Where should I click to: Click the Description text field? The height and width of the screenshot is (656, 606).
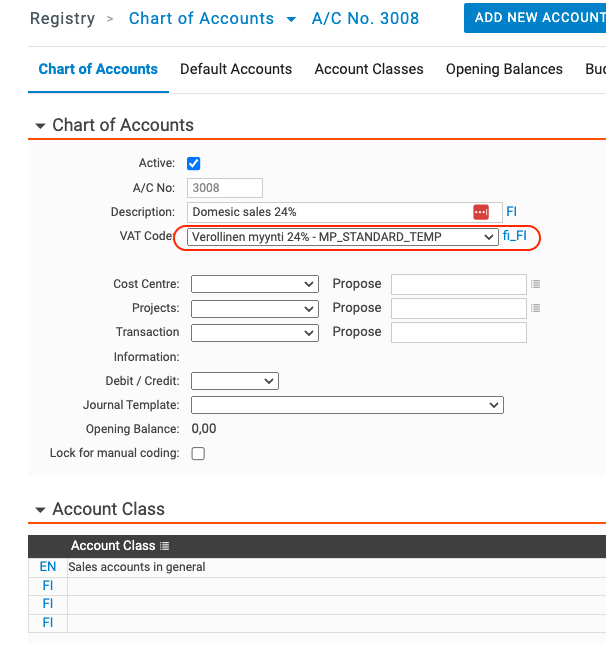[330, 212]
